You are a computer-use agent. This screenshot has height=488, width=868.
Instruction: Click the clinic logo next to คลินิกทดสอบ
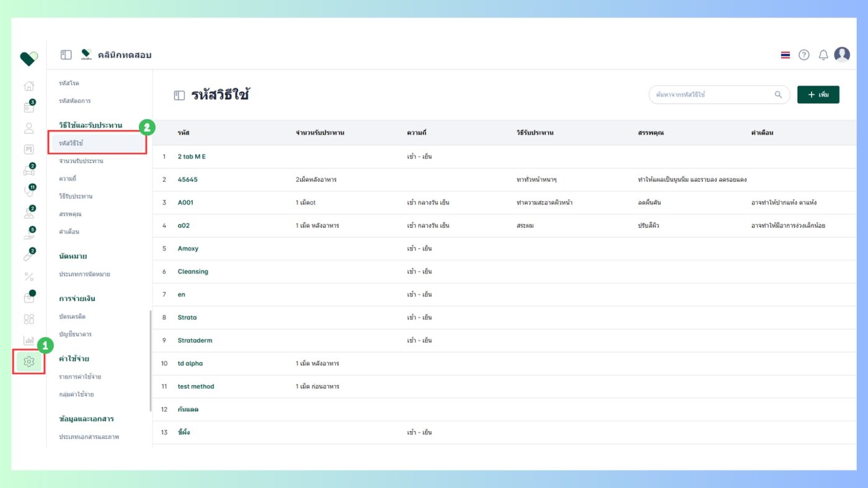click(x=86, y=55)
